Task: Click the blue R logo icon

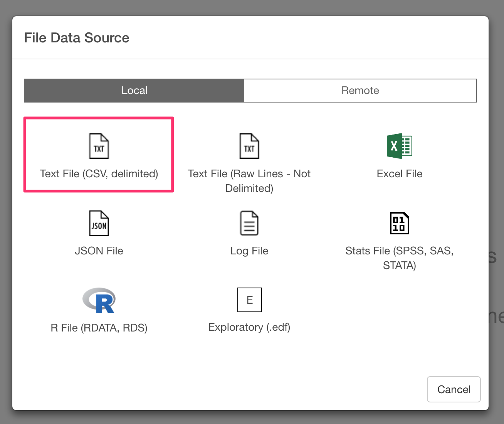Action: point(99,300)
